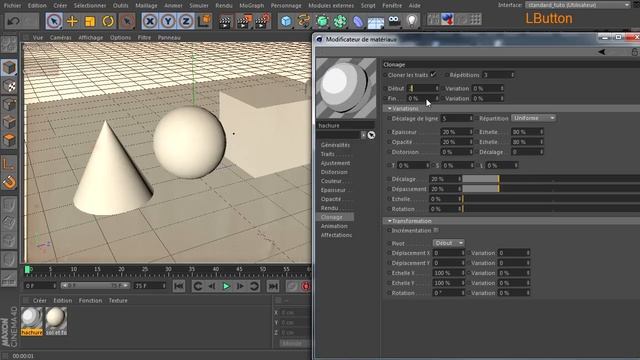Add floor environment object icon
The height and width of the screenshot is (360, 640).
[376, 22]
